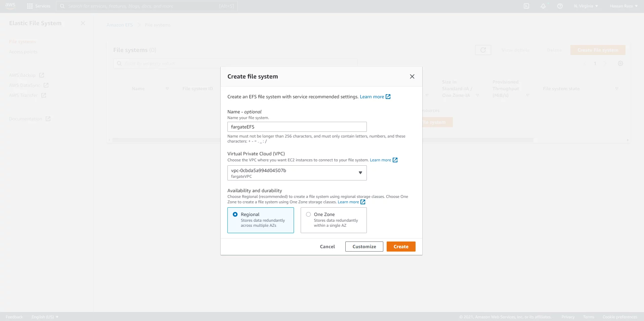
Task: Open the Privacy footer link
Action: click(x=568, y=317)
